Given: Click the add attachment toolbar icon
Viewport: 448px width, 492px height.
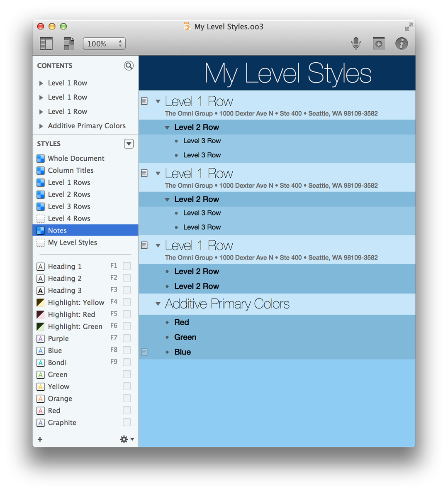Looking at the screenshot, I should click(379, 44).
